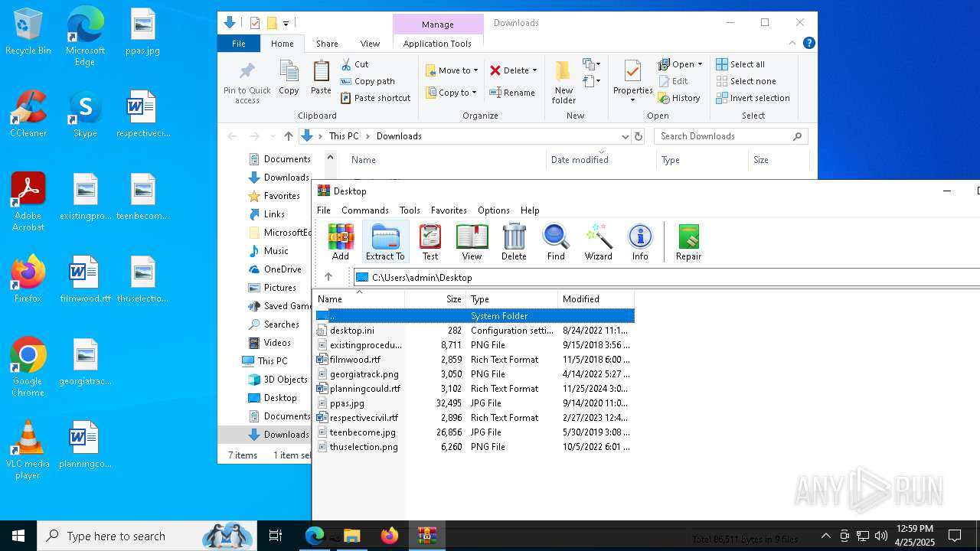Open the WinRAR Commands menu
980x551 pixels.
pos(365,210)
